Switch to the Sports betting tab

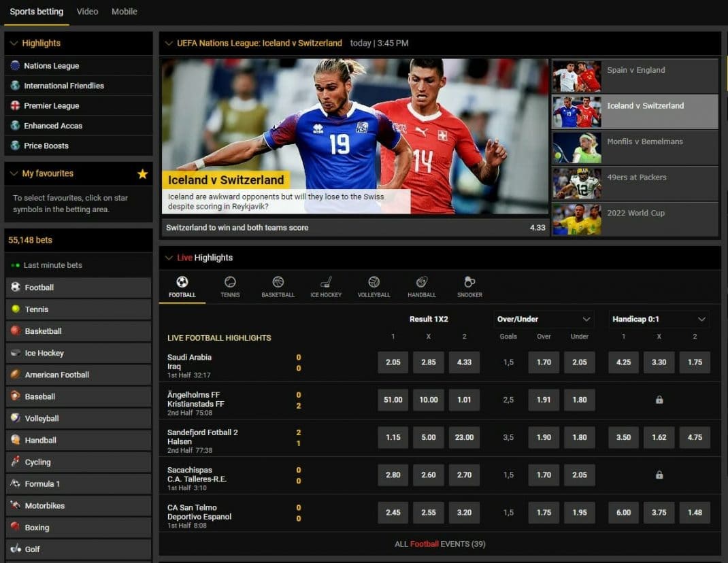37,12
